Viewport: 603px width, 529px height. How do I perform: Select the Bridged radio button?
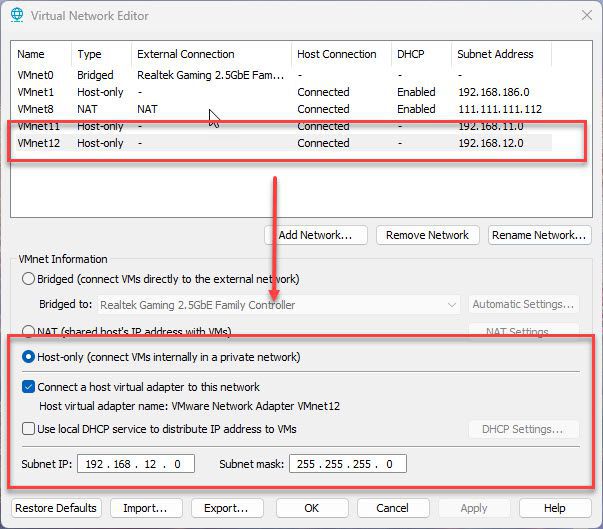pos(28,279)
